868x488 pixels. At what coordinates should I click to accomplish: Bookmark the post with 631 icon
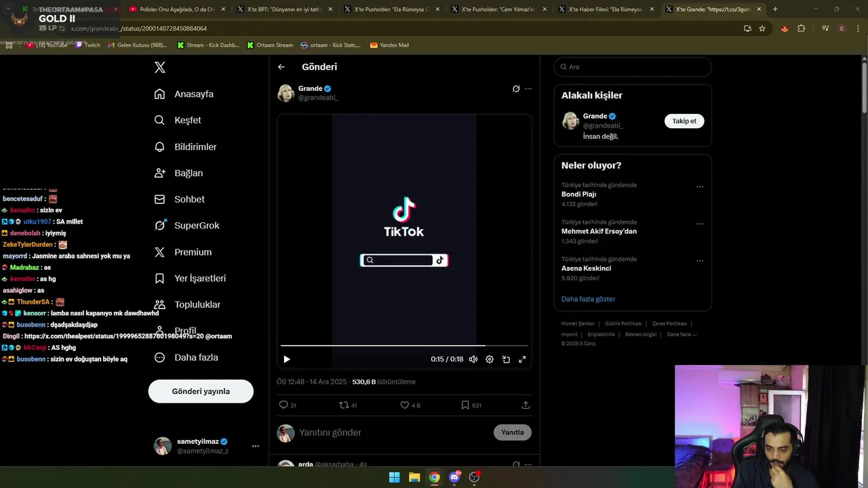click(465, 405)
